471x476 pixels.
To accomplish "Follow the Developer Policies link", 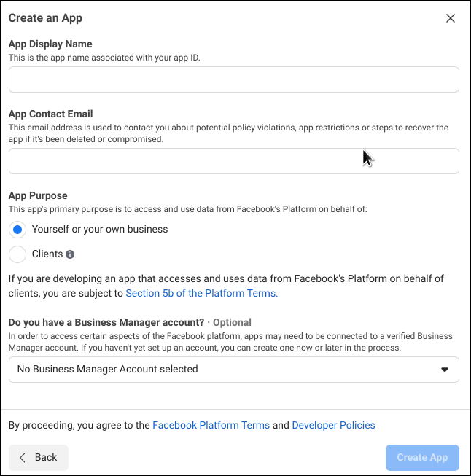I will click(x=333, y=425).
